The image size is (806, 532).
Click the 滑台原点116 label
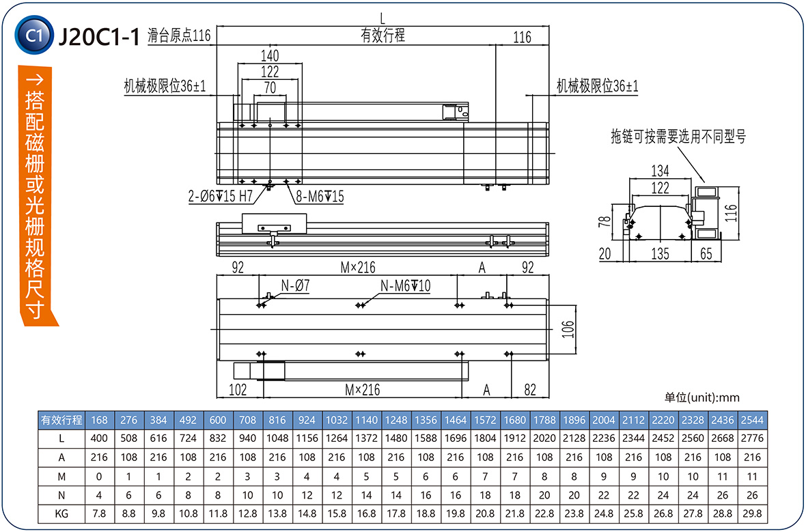pyautogui.click(x=179, y=37)
